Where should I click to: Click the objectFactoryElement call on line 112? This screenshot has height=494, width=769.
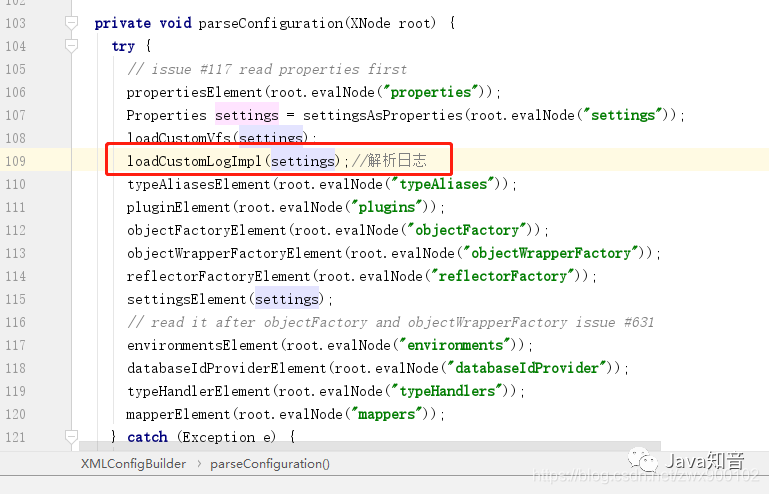point(206,230)
